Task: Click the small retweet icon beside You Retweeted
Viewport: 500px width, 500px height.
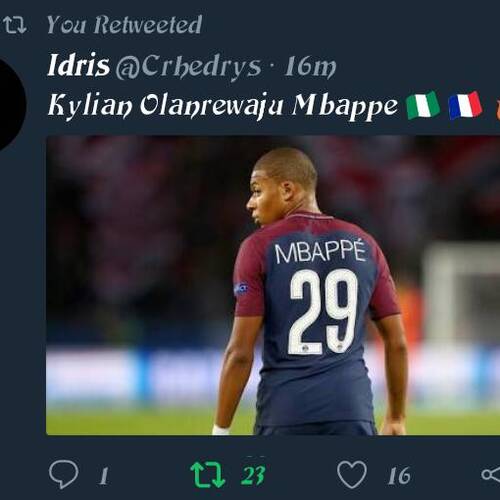Action: pos(15,25)
